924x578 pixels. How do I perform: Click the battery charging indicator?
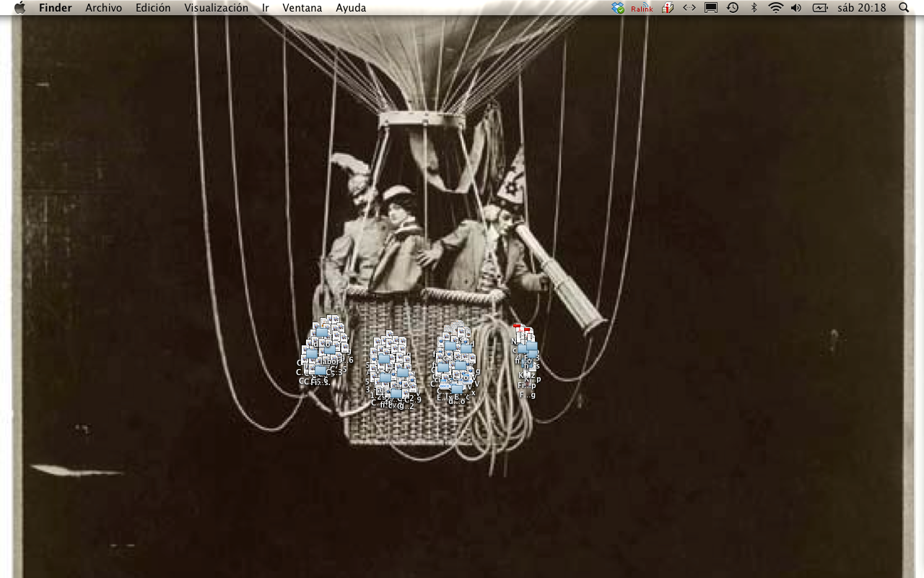point(820,8)
